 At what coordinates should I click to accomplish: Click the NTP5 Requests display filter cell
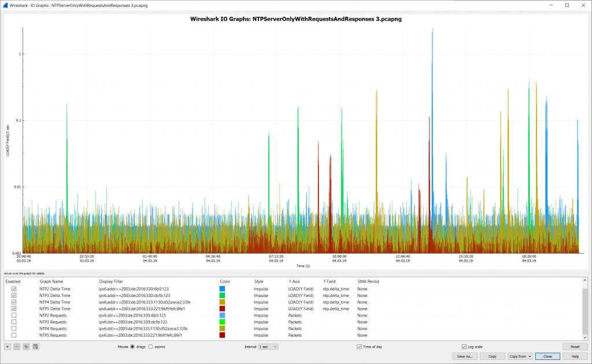click(140, 335)
